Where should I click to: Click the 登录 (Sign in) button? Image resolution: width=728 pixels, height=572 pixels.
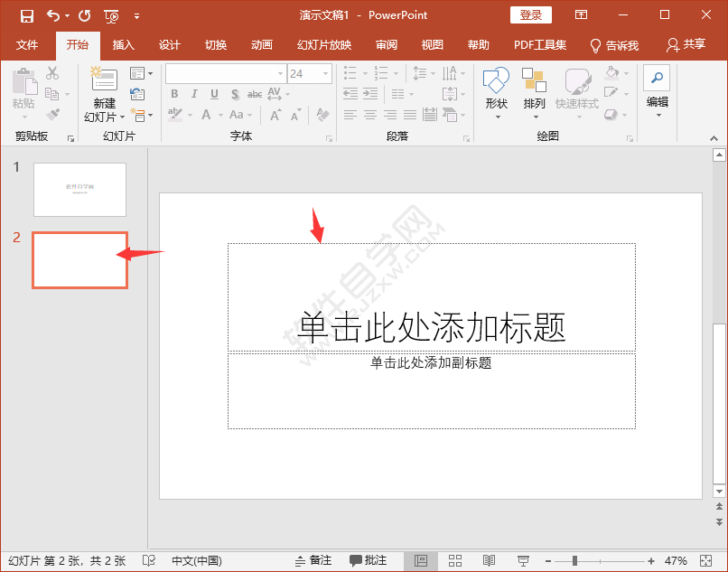[x=530, y=14]
